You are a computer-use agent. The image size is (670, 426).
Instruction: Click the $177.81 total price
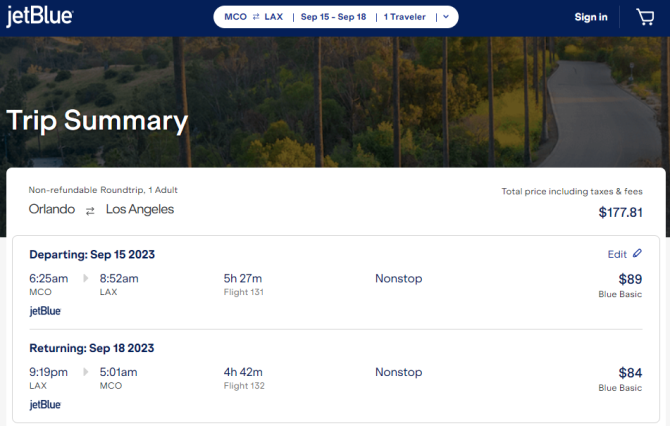coord(620,212)
